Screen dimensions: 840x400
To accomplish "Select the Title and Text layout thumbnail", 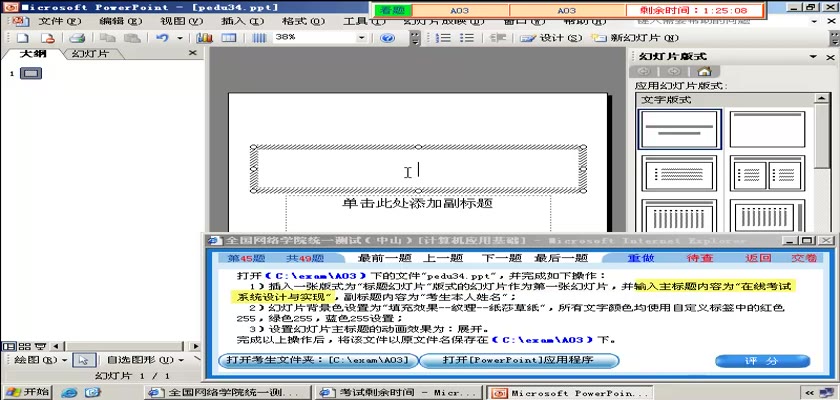I will pyautogui.click(x=679, y=173).
